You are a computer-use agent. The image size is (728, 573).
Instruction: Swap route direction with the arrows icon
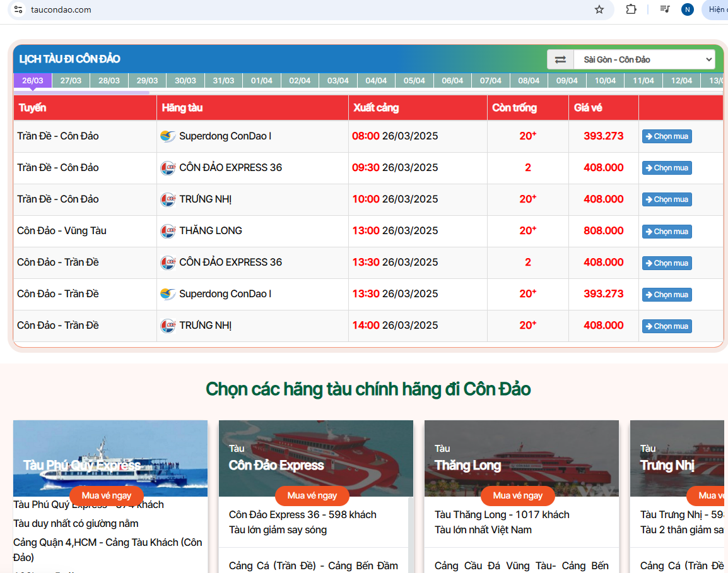click(x=560, y=59)
